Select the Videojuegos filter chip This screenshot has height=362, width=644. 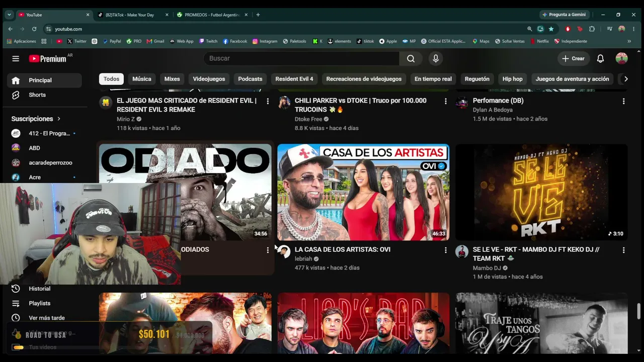(209, 79)
